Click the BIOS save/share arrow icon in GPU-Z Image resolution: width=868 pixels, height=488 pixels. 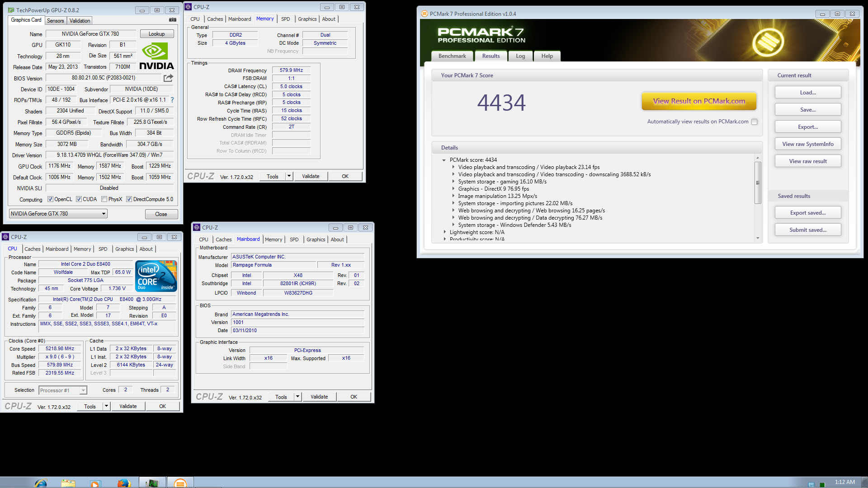[x=168, y=78]
